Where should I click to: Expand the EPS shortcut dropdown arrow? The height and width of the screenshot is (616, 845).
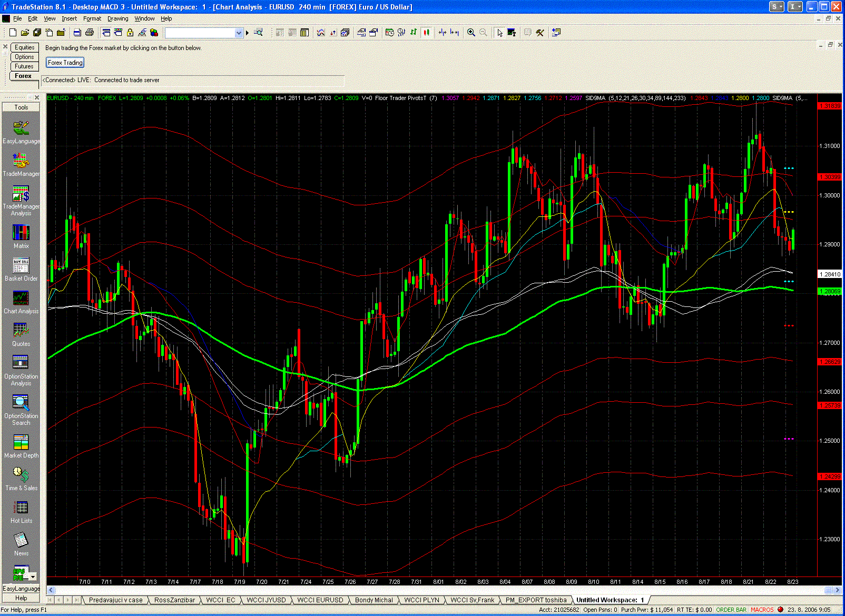point(33,577)
